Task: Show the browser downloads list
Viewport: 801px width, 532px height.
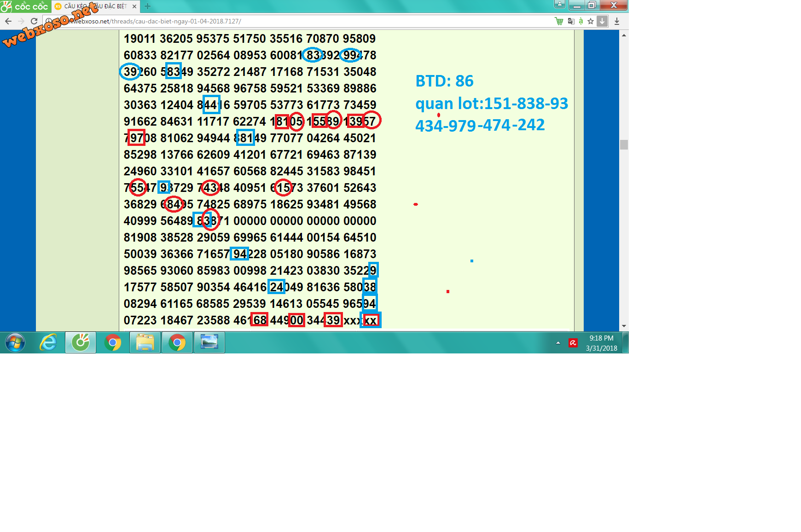Action: click(x=617, y=21)
